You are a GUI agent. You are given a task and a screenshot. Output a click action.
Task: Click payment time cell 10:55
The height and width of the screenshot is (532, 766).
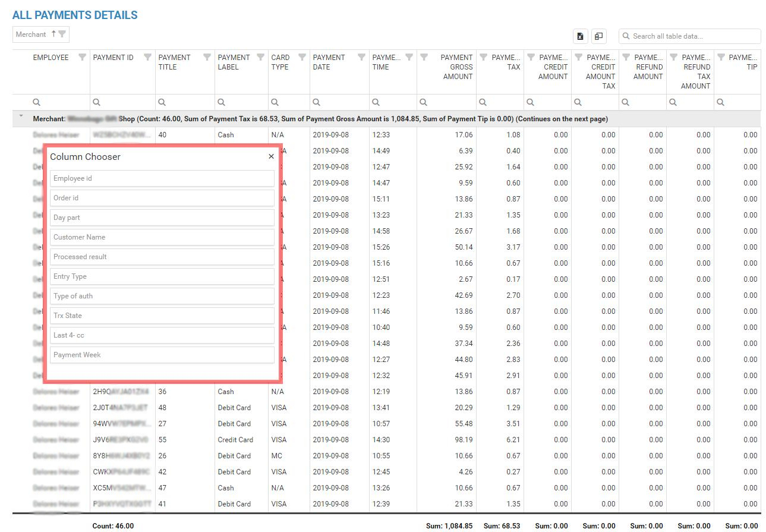click(381, 456)
